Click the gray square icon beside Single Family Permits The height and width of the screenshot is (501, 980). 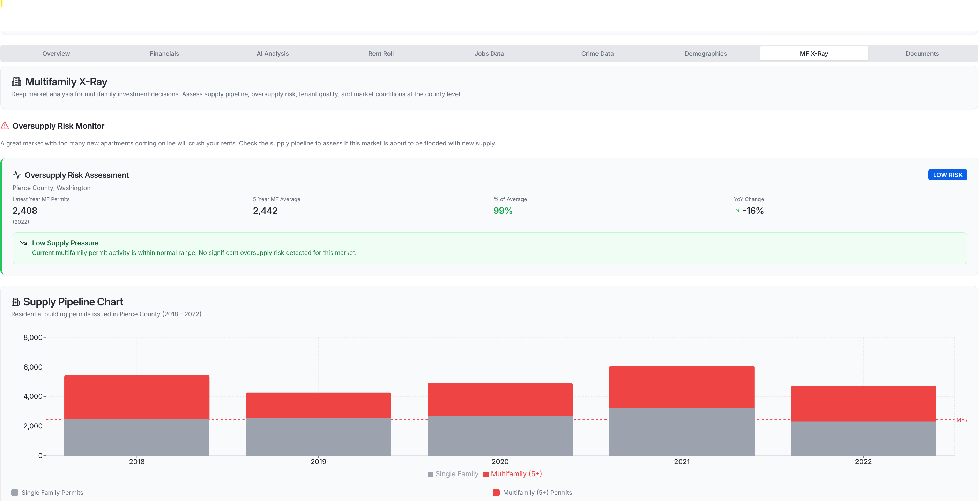pos(14,492)
